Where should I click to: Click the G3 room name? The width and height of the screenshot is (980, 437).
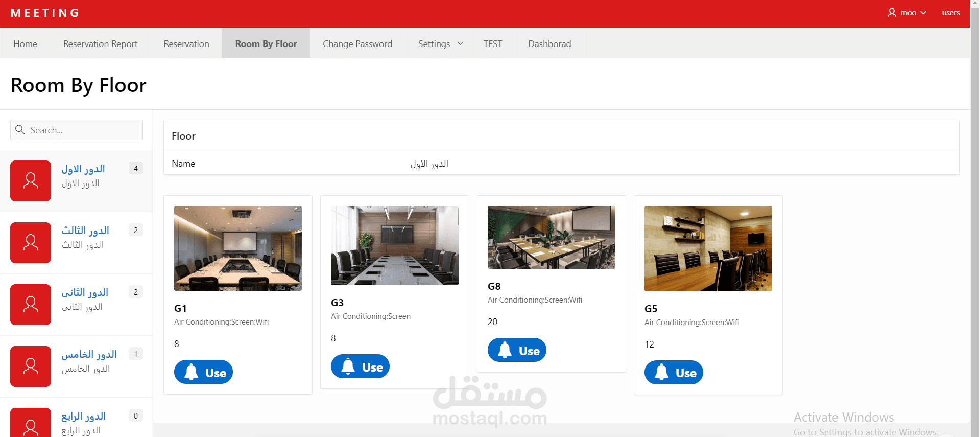pyautogui.click(x=337, y=303)
